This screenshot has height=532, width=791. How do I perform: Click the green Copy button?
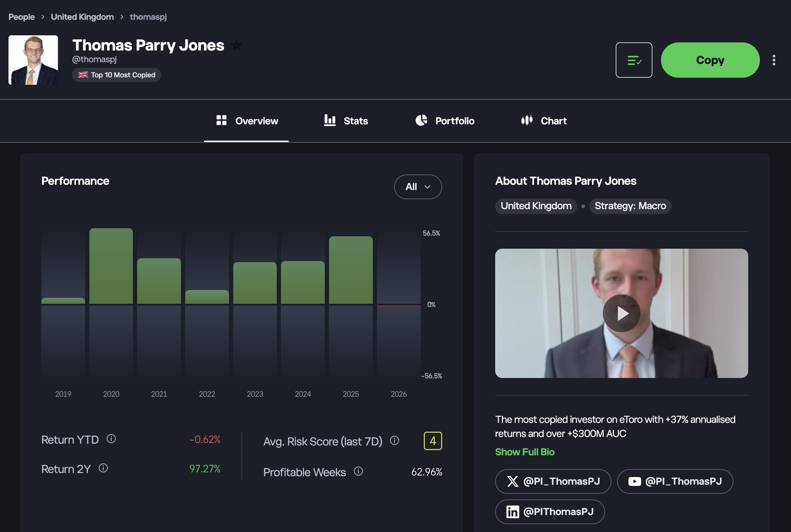[x=710, y=60]
